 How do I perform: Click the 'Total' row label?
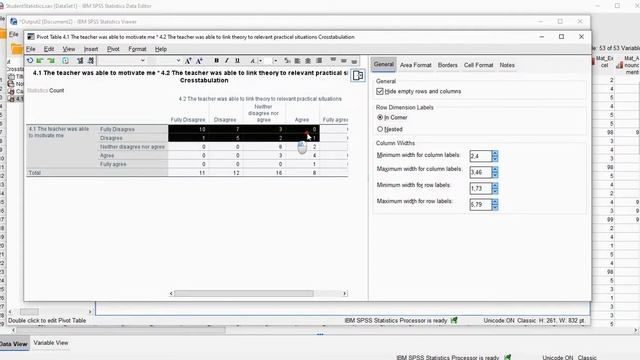pyautogui.click(x=35, y=173)
